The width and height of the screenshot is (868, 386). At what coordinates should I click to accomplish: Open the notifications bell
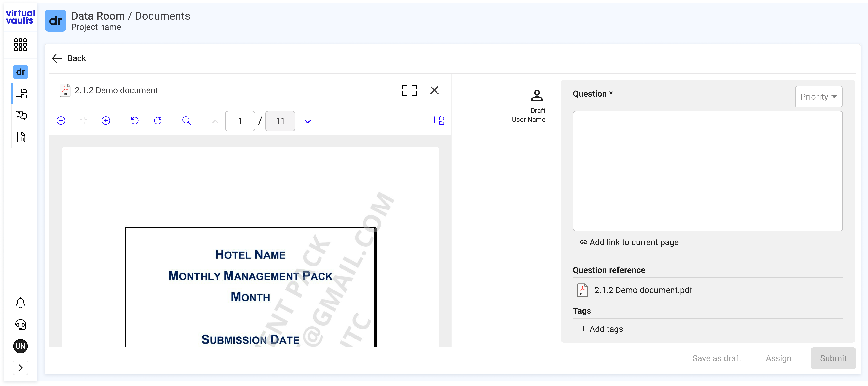tap(20, 303)
